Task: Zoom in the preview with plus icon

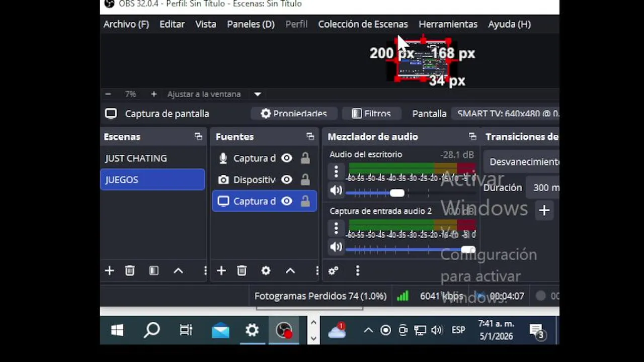Action: (x=154, y=94)
